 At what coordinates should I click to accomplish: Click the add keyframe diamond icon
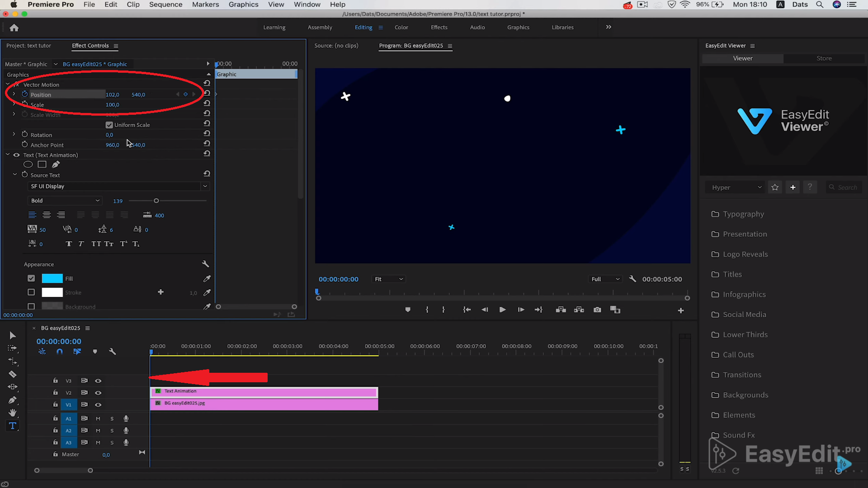click(185, 94)
